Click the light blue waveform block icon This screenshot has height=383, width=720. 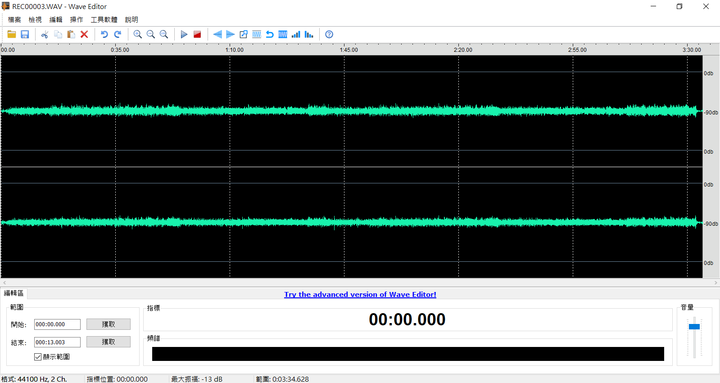point(257,34)
